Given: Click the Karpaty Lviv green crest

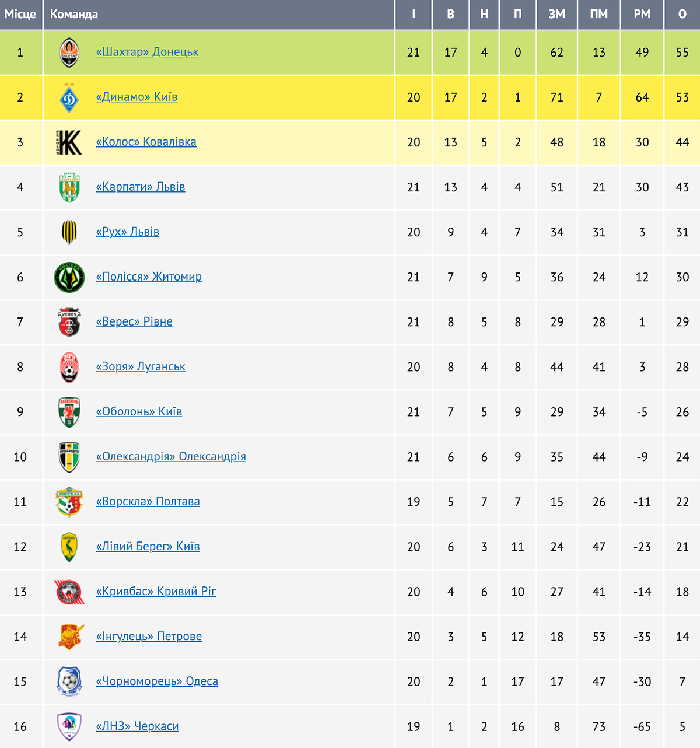Looking at the screenshot, I should (69, 187).
